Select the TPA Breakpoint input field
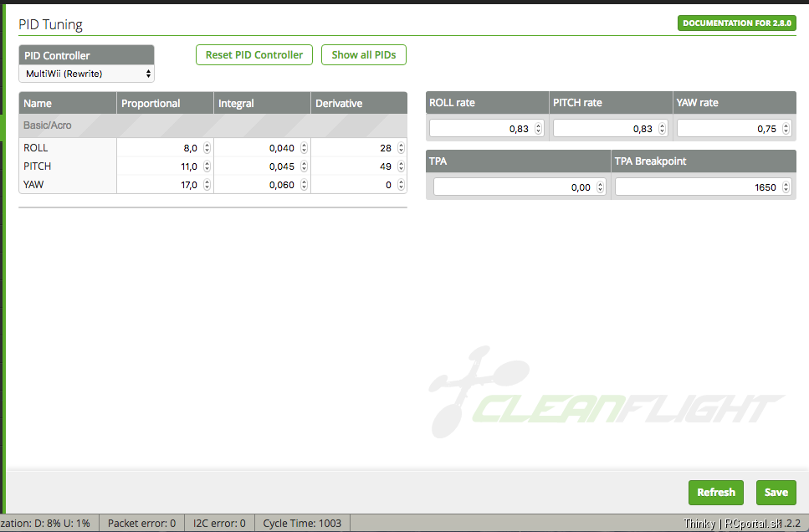Image resolution: width=809 pixels, height=532 pixels. click(704, 187)
